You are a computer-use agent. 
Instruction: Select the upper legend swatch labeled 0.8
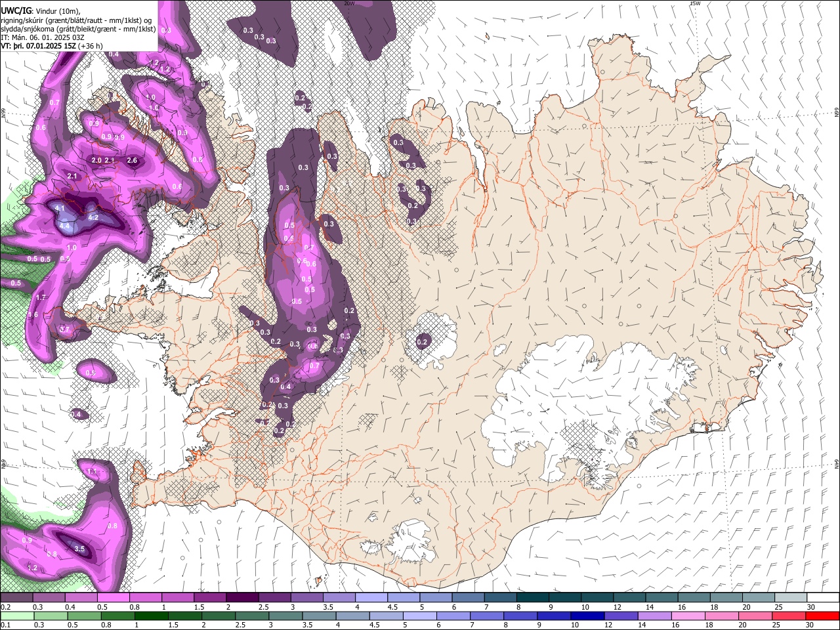pos(146,598)
